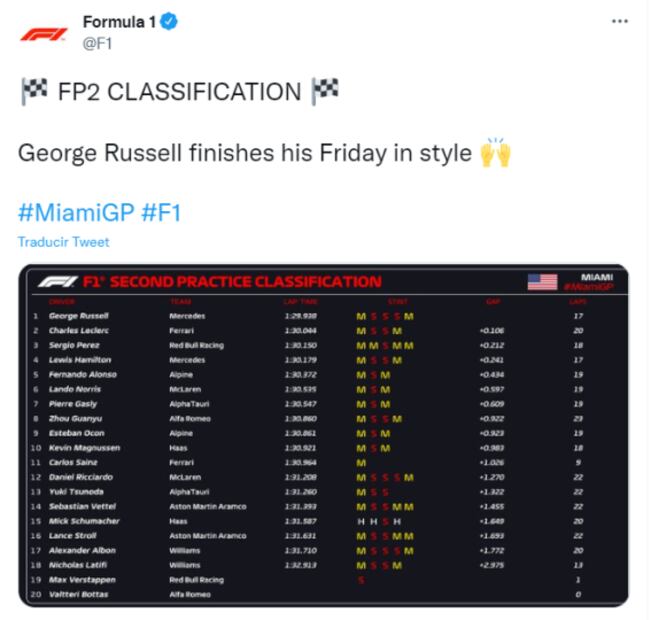Open the tweet's three-dot more menu
This screenshot has width=651, height=620.
coord(619,23)
